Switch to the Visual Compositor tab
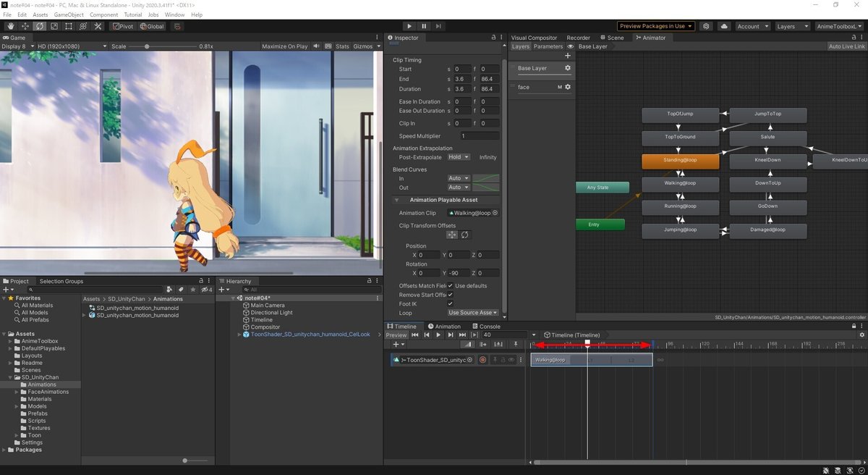Screen dimensions: 868x475 [x=534, y=38]
